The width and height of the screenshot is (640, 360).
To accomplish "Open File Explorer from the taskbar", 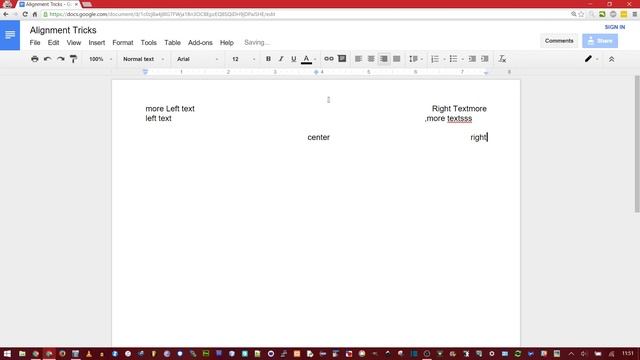I will (x=22, y=354).
